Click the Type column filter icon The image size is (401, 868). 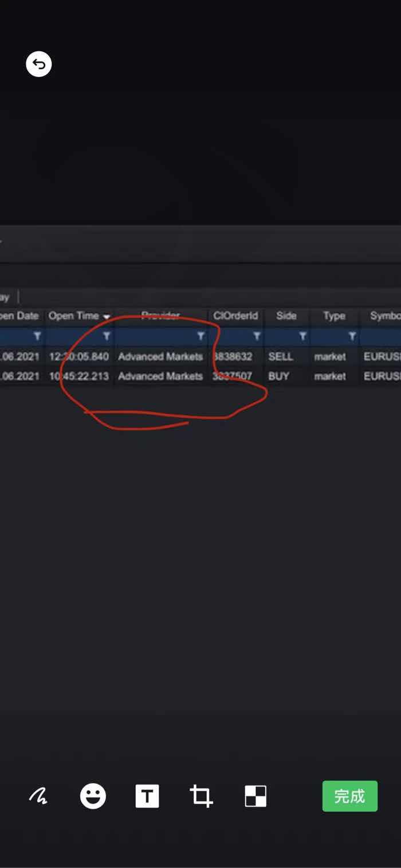click(x=352, y=336)
